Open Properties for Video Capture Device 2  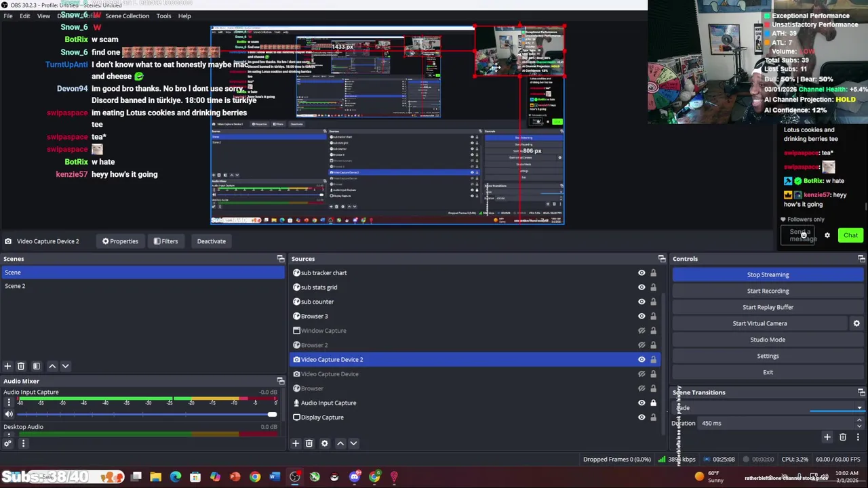(x=120, y=241)
